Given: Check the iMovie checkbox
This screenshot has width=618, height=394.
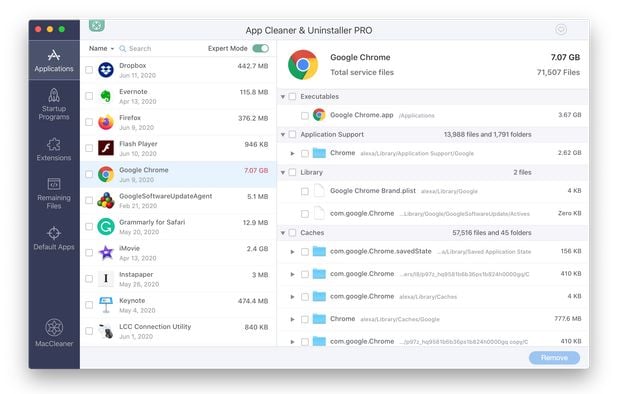Looking at the screenshot, I should click(89, 253).
